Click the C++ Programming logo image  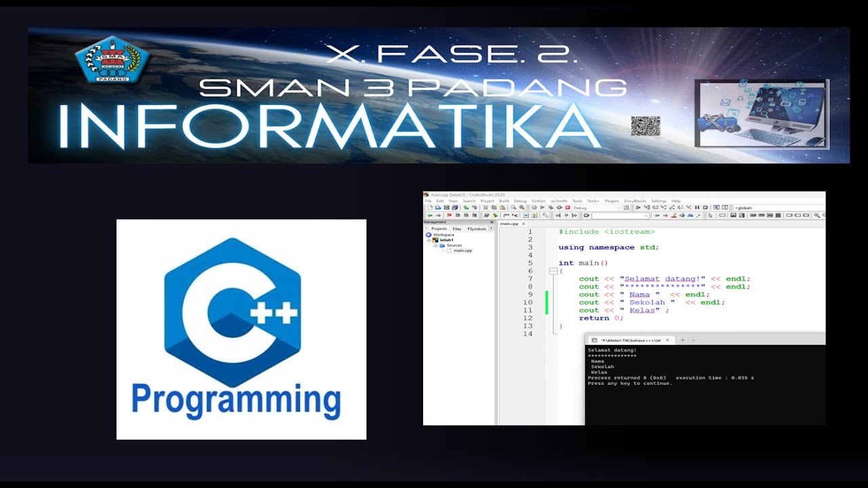(x=241, y=329)
